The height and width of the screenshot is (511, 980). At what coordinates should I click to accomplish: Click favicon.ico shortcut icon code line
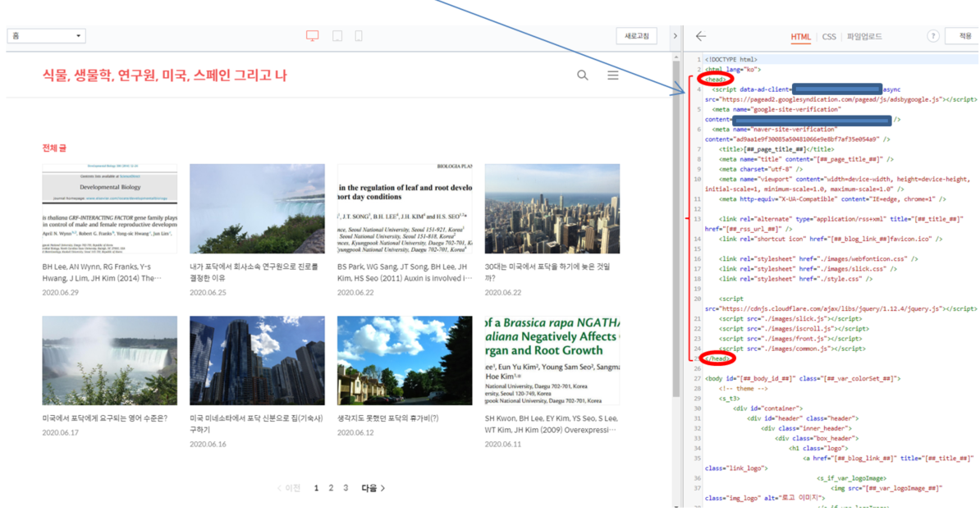coord(831,239)
